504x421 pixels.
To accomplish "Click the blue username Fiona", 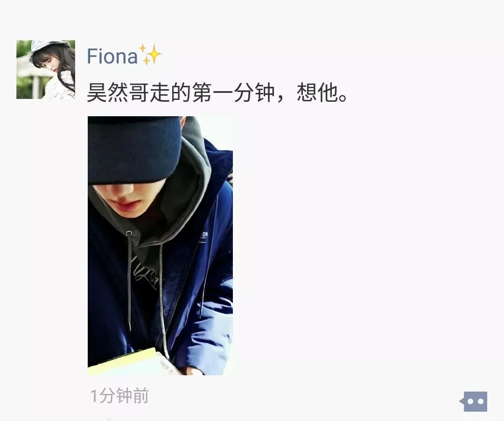I will (112, 56).
